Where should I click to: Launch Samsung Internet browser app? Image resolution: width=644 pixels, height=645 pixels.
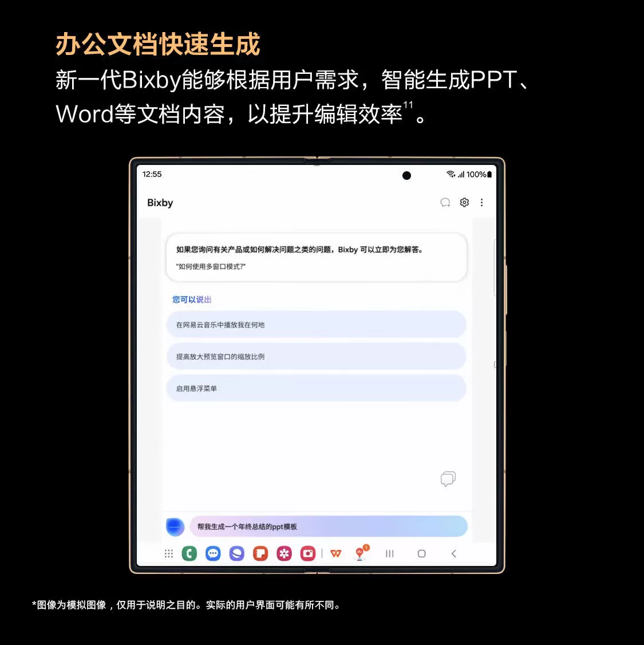click(237, 554)
